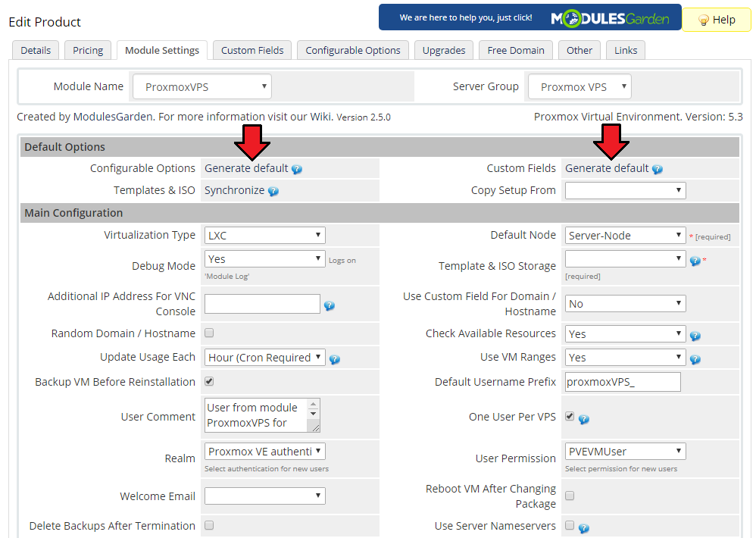756x538 pixels.
Task: Click help icon for Use Server Nameservers
Action: click(x=584, y=528)
